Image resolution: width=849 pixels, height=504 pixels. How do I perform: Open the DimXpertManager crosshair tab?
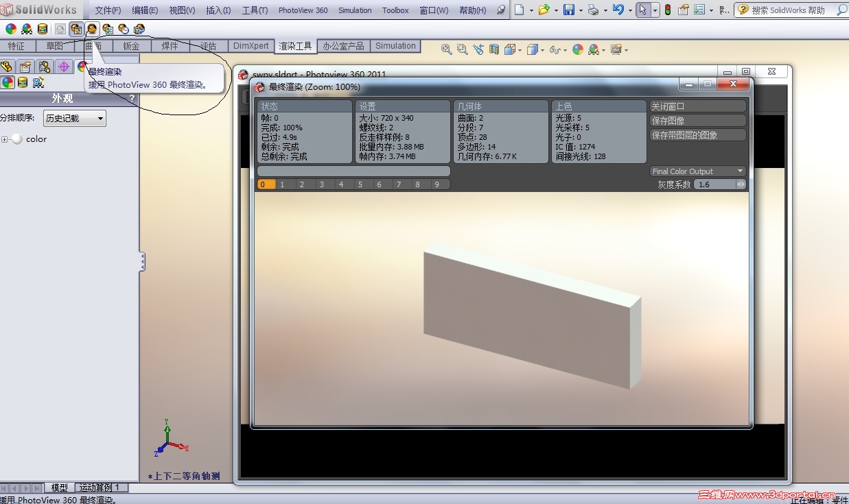(64, 67)
